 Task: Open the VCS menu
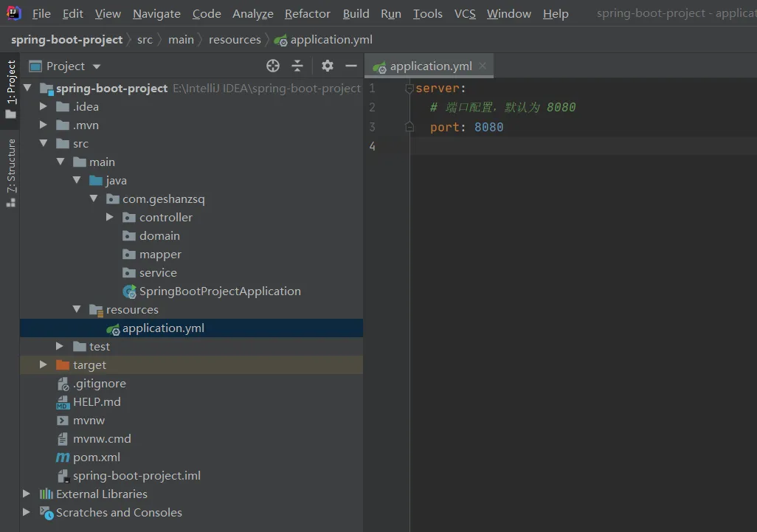pyautogui.click(x=465, y=14)
